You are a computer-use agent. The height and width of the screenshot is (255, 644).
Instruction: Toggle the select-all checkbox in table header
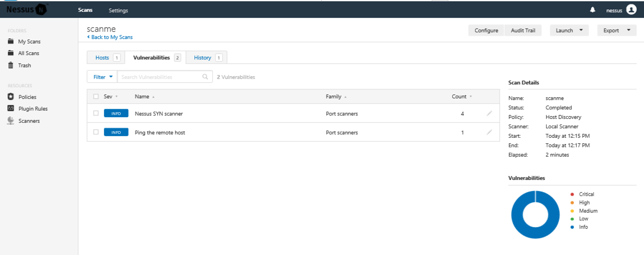click(96, 97)
